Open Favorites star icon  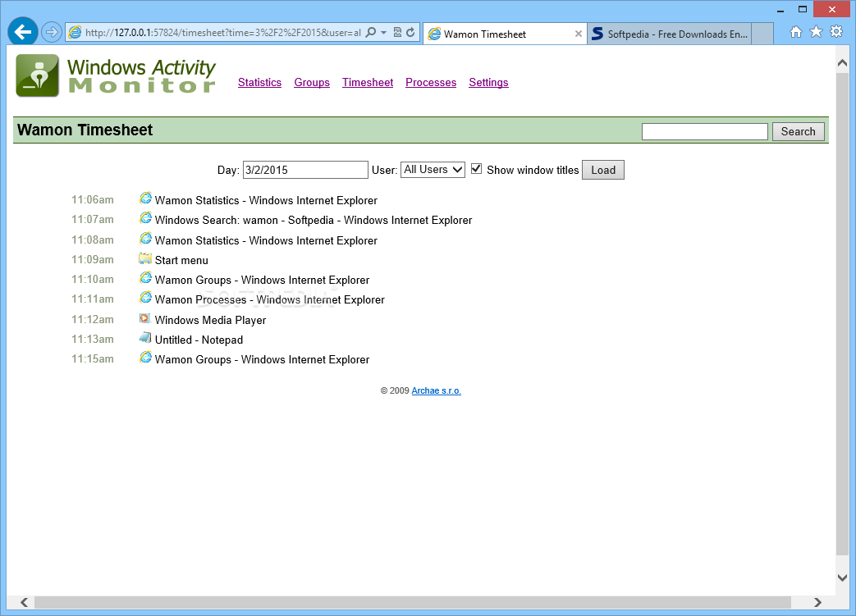point(816,32)
